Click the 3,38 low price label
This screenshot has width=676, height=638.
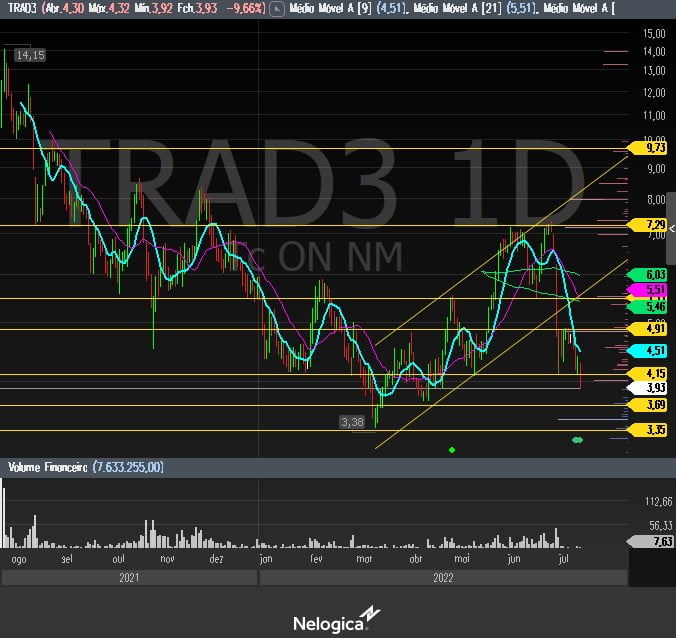pyautogui.click(x=352, y=422)
